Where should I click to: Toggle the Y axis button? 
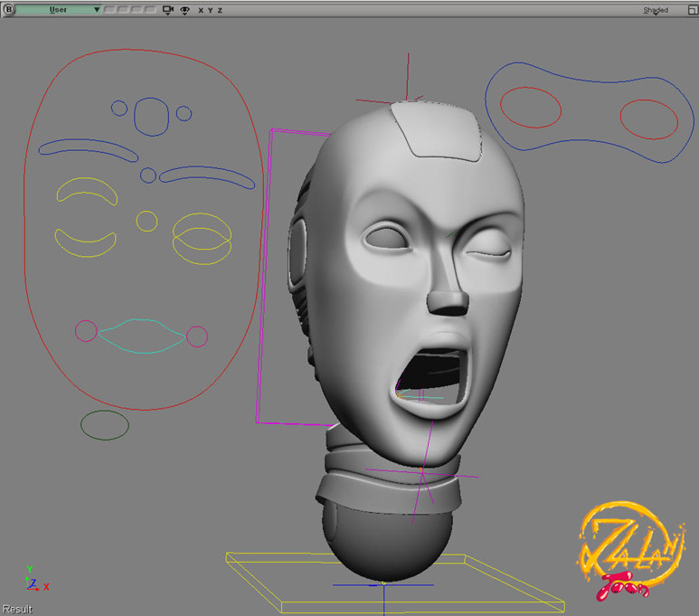pos(210,10)
